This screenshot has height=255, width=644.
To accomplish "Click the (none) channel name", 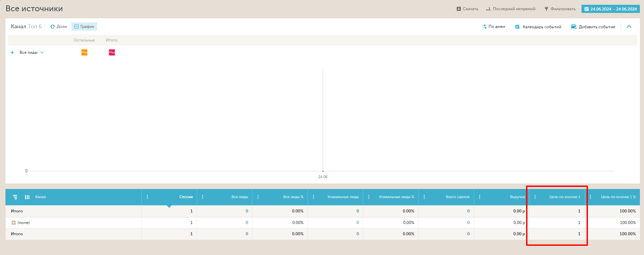I will pyautogui.click(x=24, y=223).
